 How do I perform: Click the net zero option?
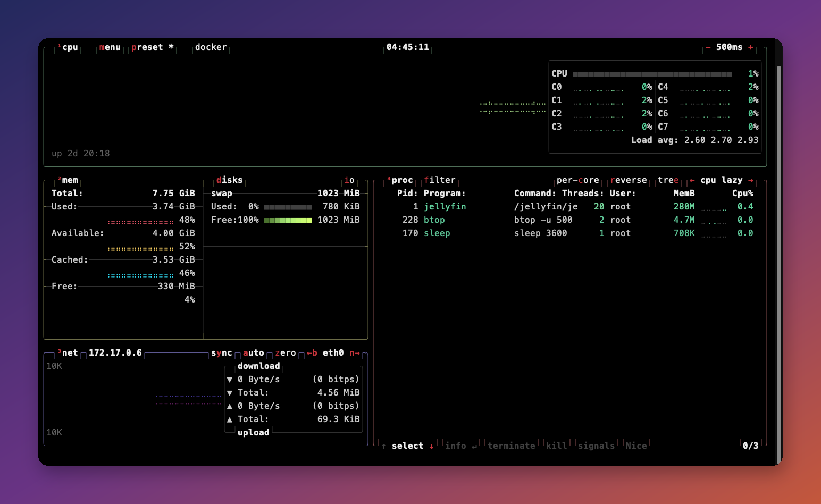(286, 353)
